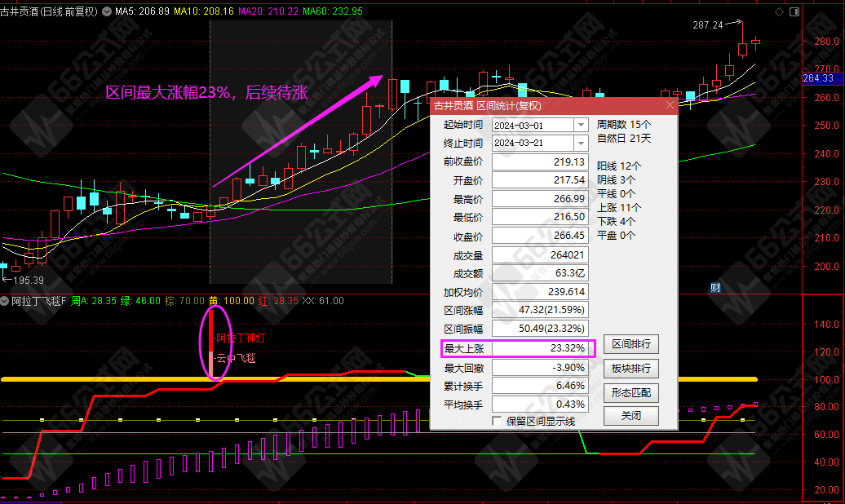The height and width of the screenshot is (504, 845).
Task: Toggle the side panel icon at top-right
Action: click(x=794, y=12)
